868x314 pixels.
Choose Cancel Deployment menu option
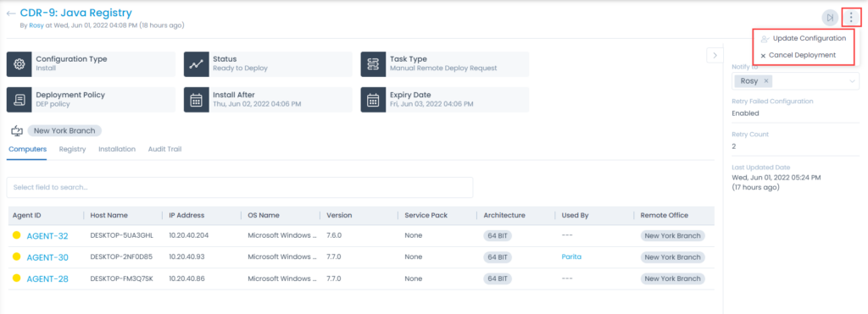[x=798, y=55]
